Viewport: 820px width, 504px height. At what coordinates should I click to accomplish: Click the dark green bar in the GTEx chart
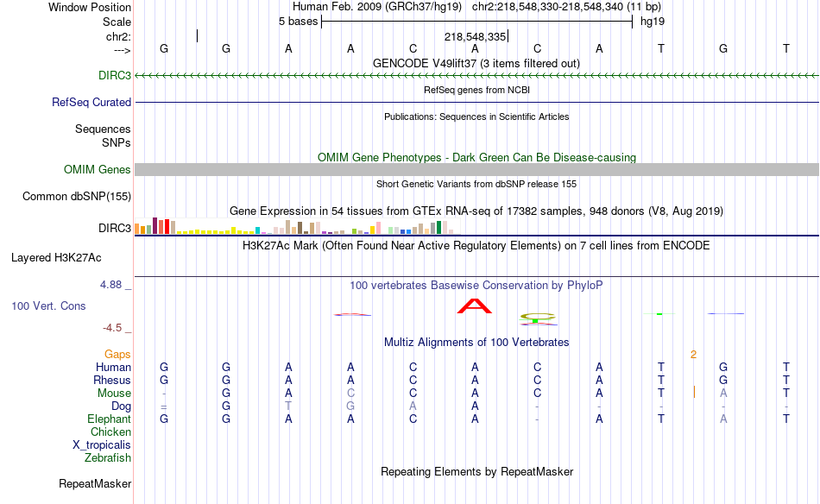tap(438, 228)
